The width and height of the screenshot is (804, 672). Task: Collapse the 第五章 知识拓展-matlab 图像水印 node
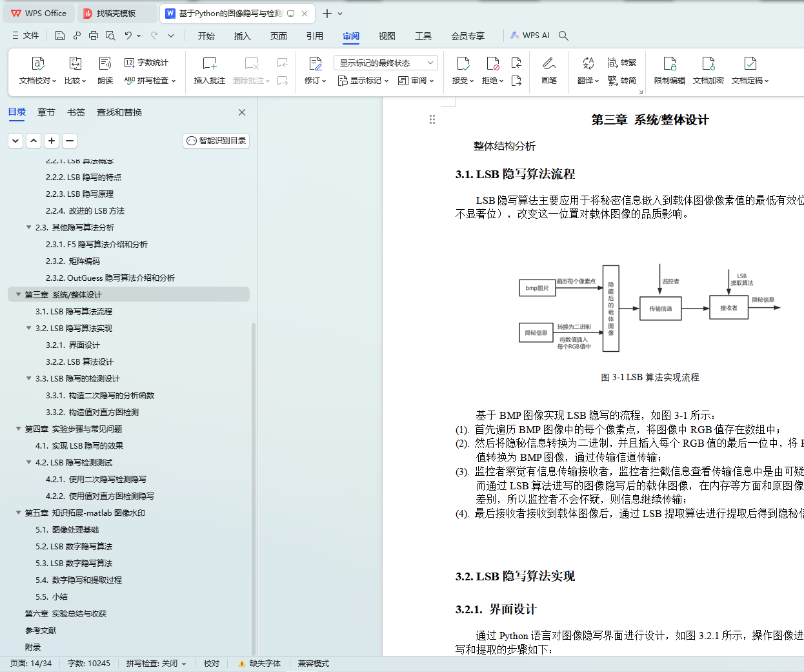[x=18, y=513]
